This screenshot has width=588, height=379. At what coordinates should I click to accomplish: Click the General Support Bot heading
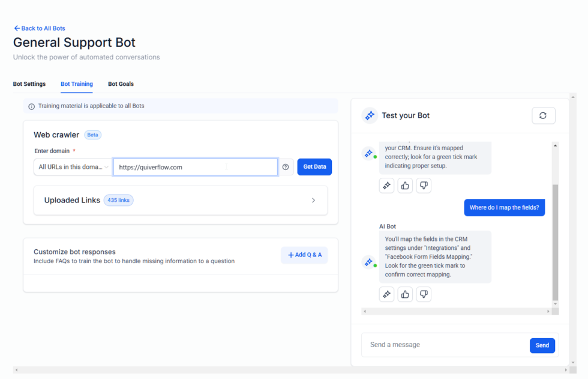pyautogui.click(x=74, y=43)
